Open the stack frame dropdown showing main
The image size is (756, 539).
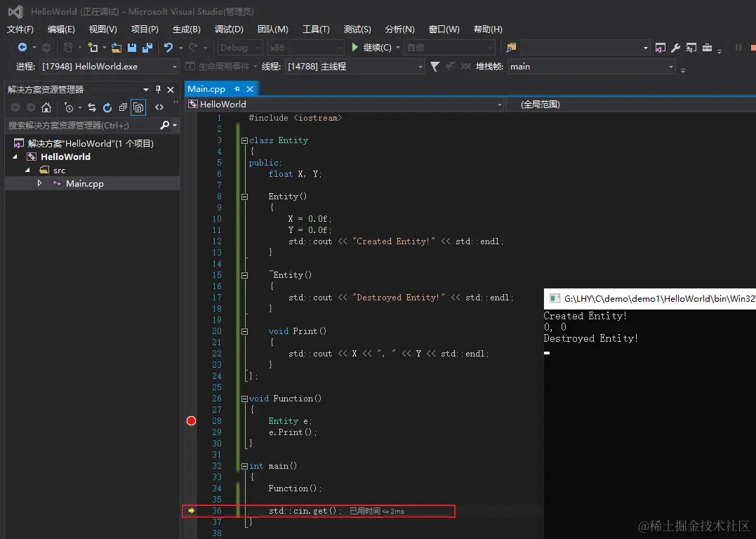tap(671, 67)
